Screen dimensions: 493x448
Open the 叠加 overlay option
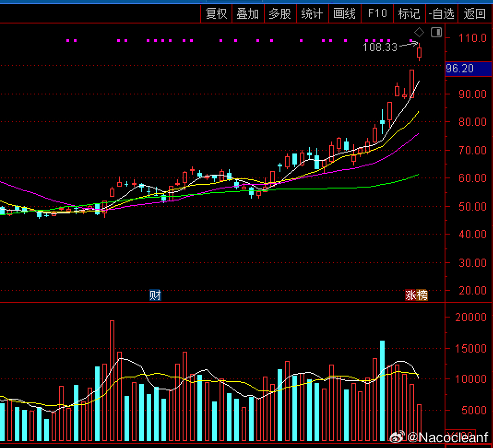pos(248,13)
